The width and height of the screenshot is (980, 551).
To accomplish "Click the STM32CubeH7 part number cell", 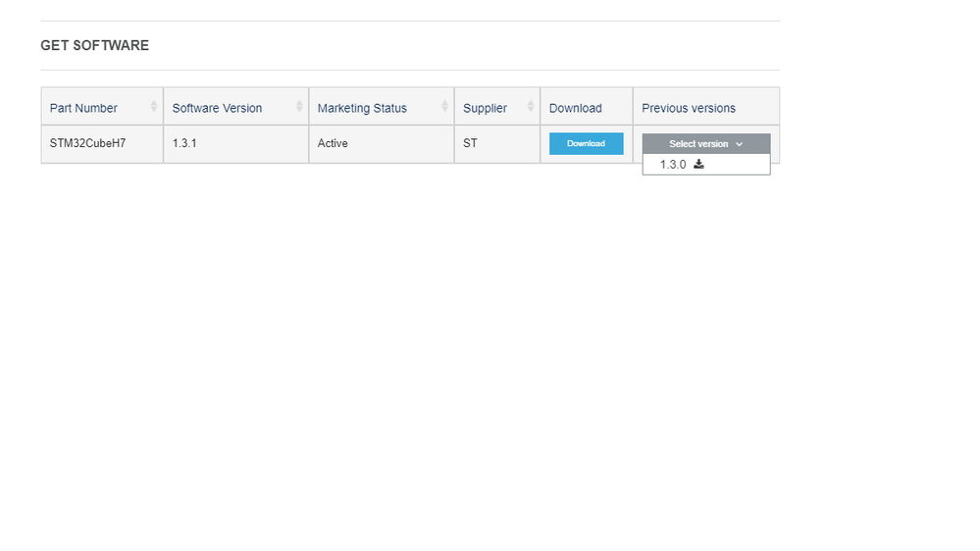I will coord(102,144).
